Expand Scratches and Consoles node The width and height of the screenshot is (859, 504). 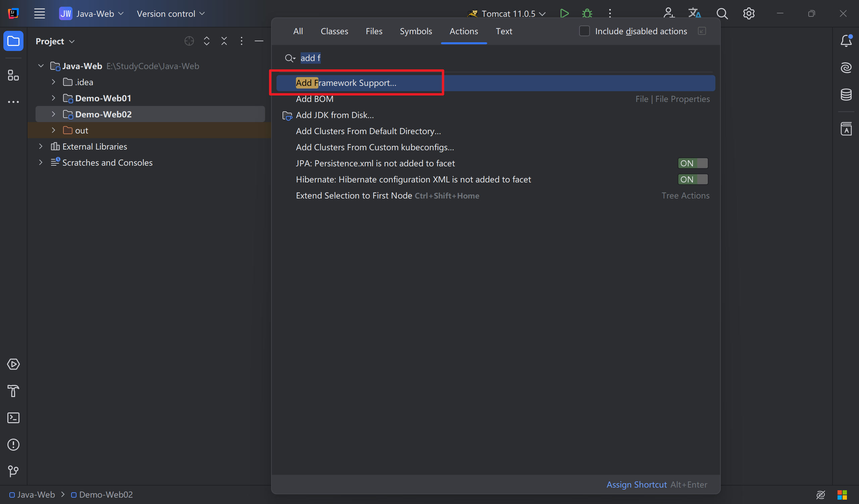tap(41, 162)
